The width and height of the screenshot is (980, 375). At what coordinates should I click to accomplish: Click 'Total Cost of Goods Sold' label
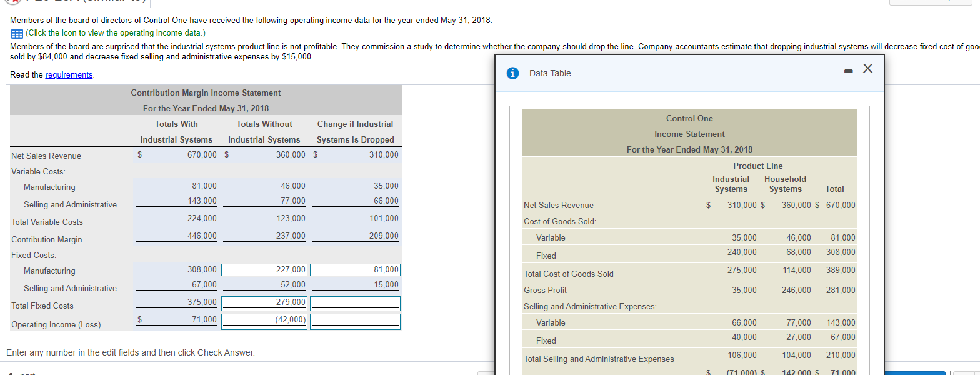[569, 274]
